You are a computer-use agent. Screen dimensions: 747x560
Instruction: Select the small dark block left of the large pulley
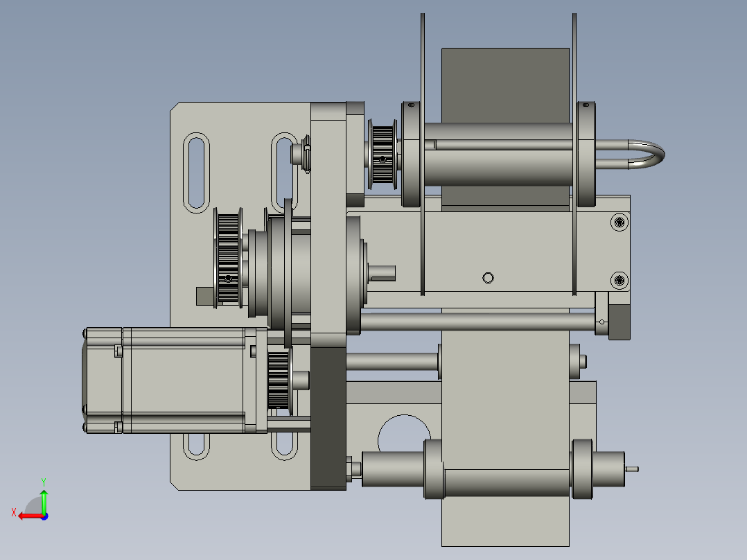pos(205,296)
